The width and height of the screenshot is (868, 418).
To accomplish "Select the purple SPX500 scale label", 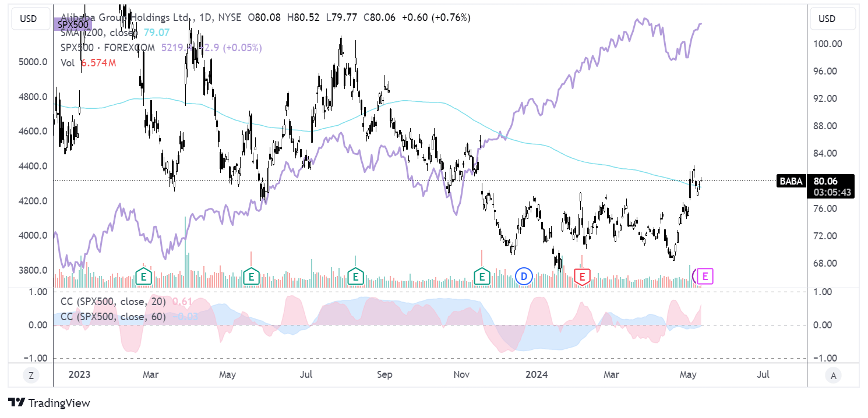I will (x=73, y=24).
